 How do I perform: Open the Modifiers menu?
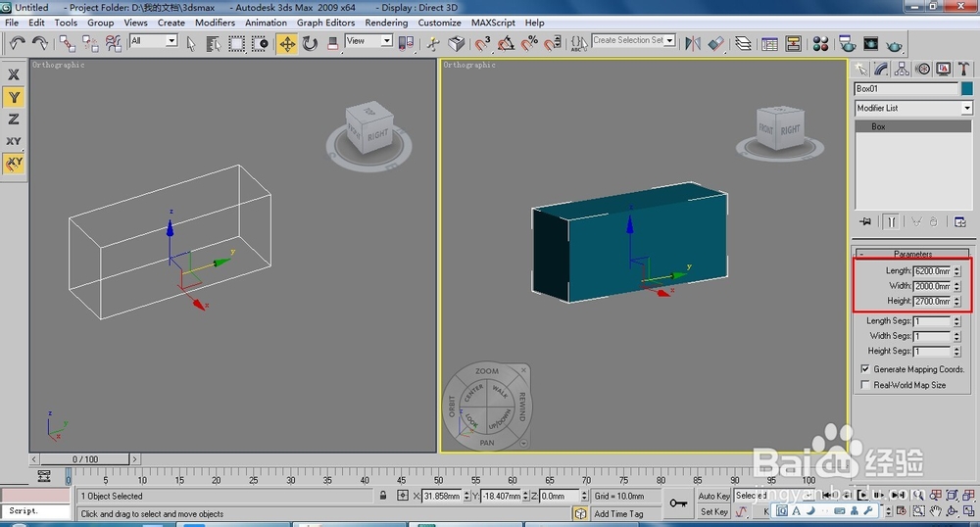[x=215, y=23]
